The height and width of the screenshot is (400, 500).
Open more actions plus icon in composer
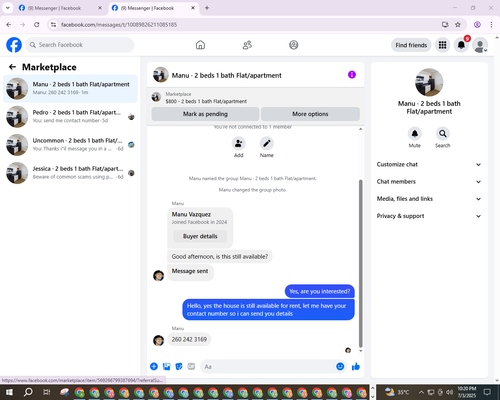click(154, 367)
